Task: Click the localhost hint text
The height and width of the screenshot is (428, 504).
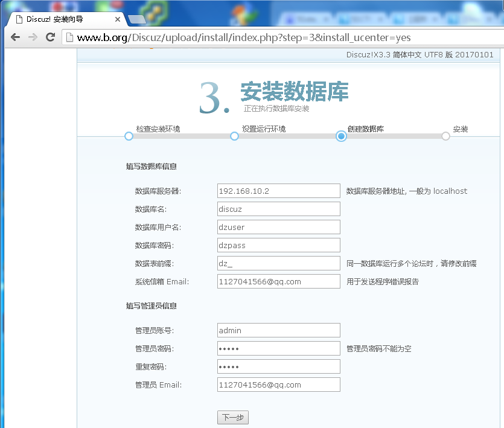Action: (x=450, y=191)
